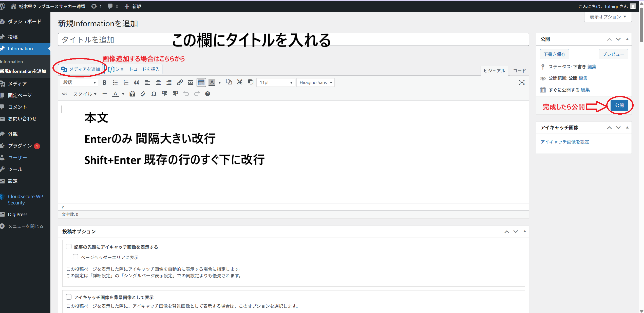
Task: Open the メディア sidebar menu
Action: [17, 84]
